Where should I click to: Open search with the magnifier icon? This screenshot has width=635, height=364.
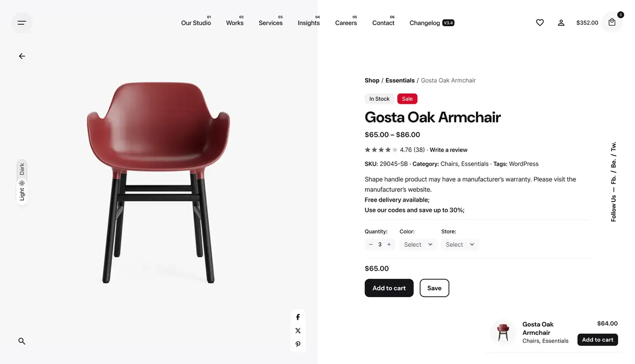[22, 341]
